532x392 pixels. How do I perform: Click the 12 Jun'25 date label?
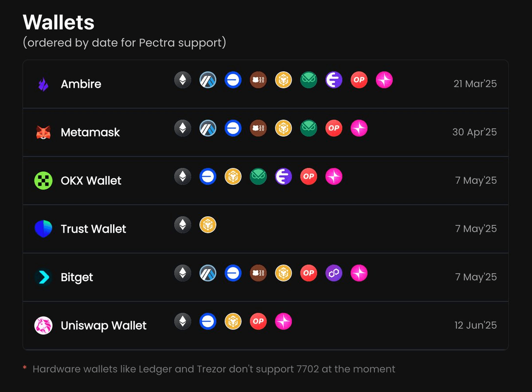[x=475, y=325]
